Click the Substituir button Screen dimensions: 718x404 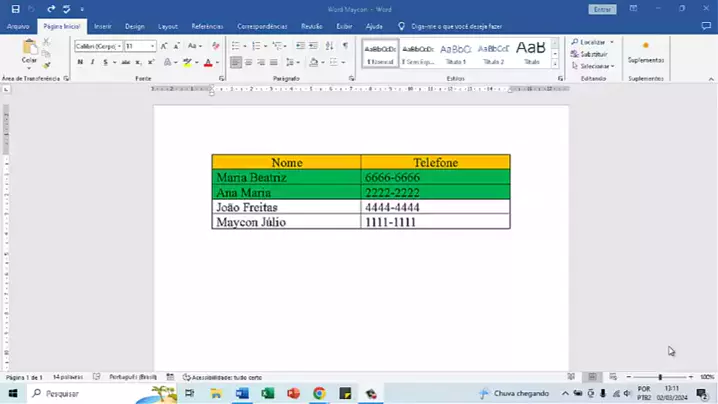click(x=592, y=54)
